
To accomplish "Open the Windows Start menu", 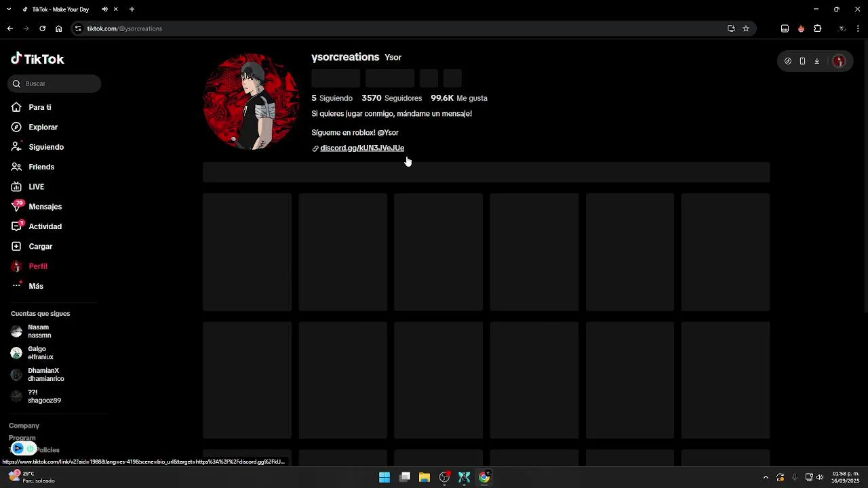I will point(384,477).
